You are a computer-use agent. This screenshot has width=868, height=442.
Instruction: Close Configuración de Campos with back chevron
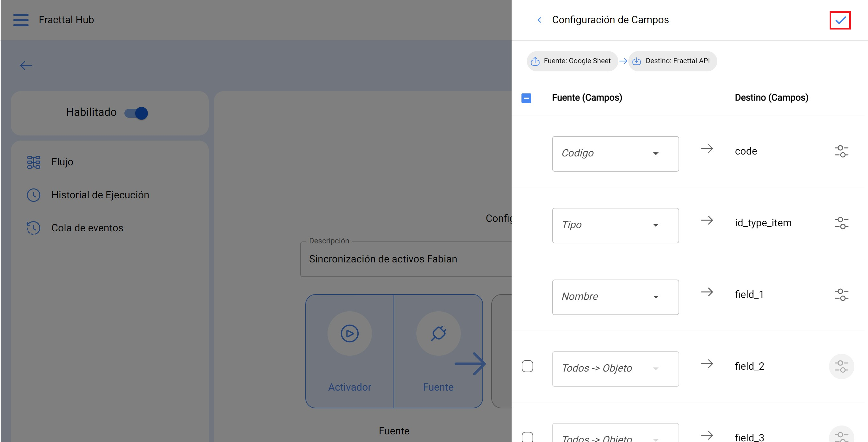(540, 20)
